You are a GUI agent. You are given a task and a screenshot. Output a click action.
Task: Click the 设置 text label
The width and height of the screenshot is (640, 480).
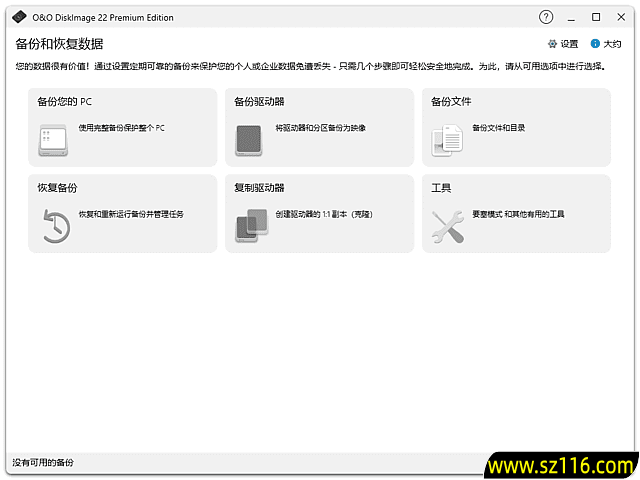569,44
